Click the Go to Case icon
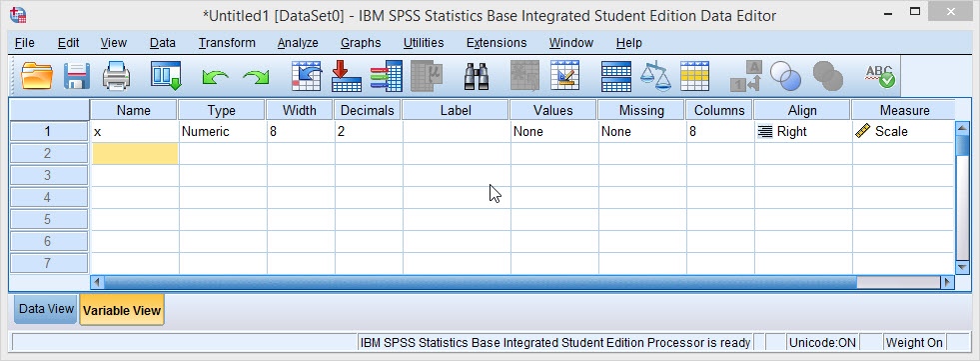 pyautogui.click(x=307, y=76)
